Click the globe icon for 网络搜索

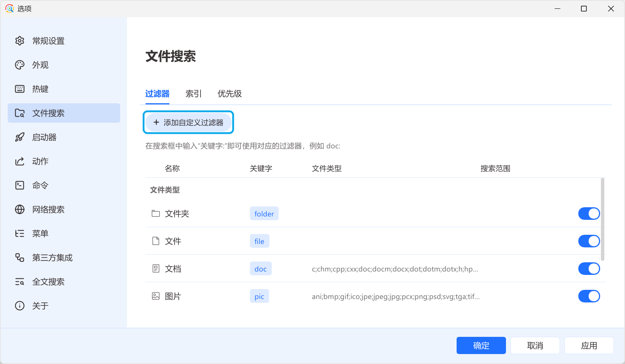(x=20, y=210)
